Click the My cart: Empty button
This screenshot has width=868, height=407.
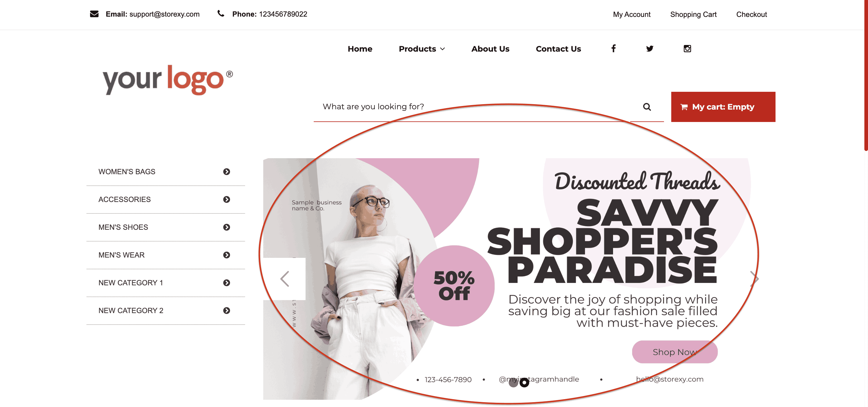coord(723,107)
